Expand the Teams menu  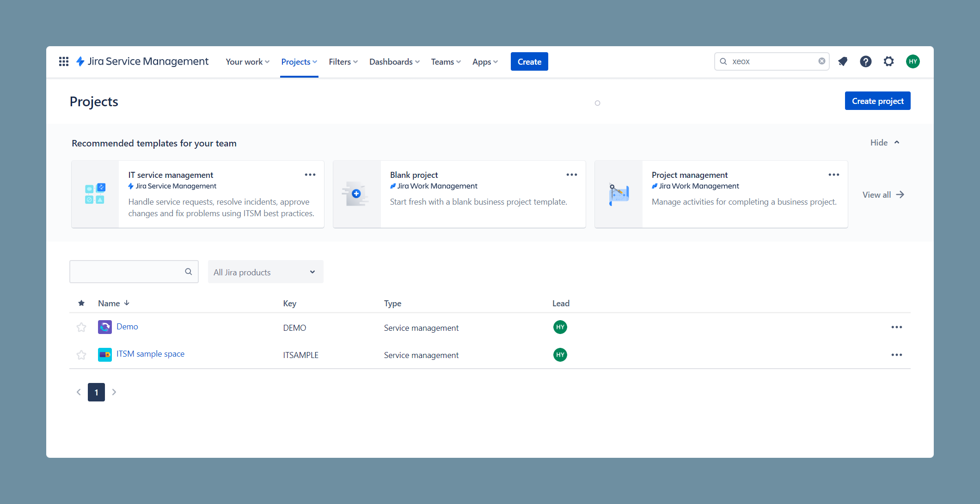coord(446,61)
